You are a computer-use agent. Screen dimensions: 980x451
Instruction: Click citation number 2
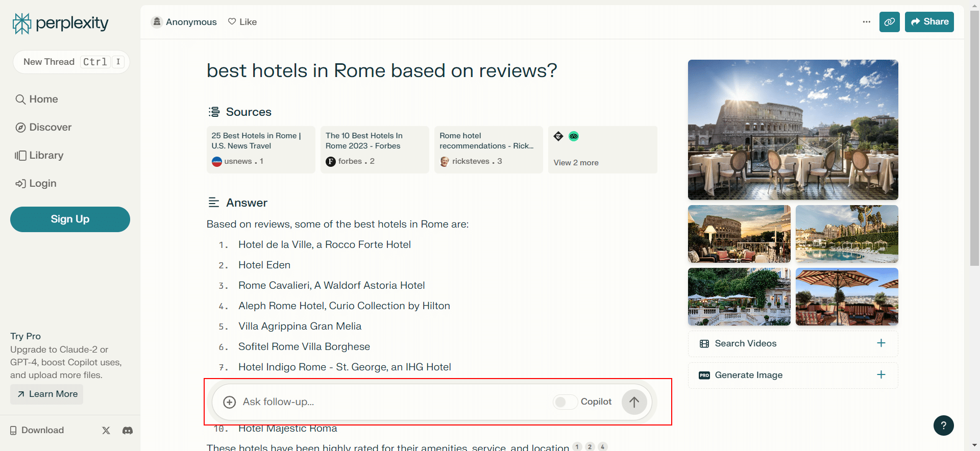click(590, 446)
